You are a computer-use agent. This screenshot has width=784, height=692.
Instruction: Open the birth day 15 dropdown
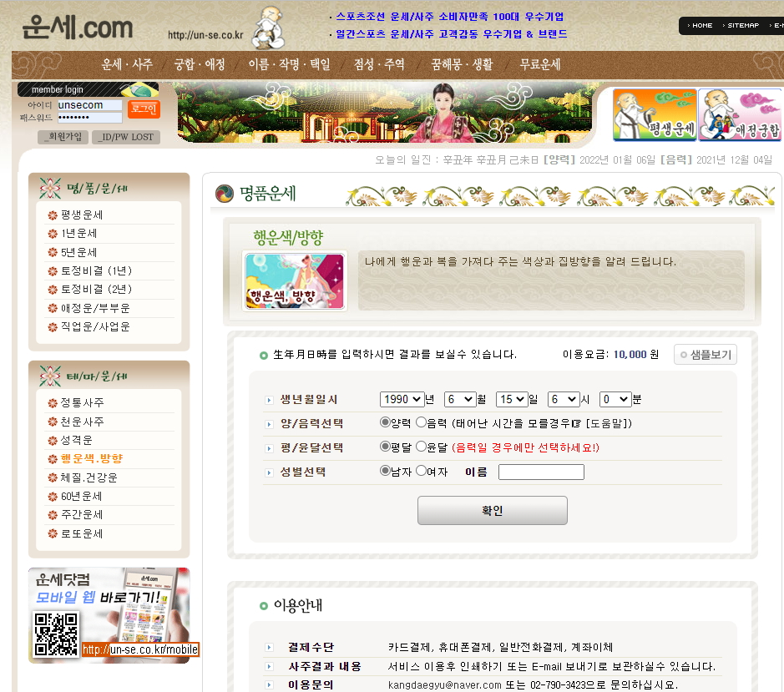[x=511, y=400]
